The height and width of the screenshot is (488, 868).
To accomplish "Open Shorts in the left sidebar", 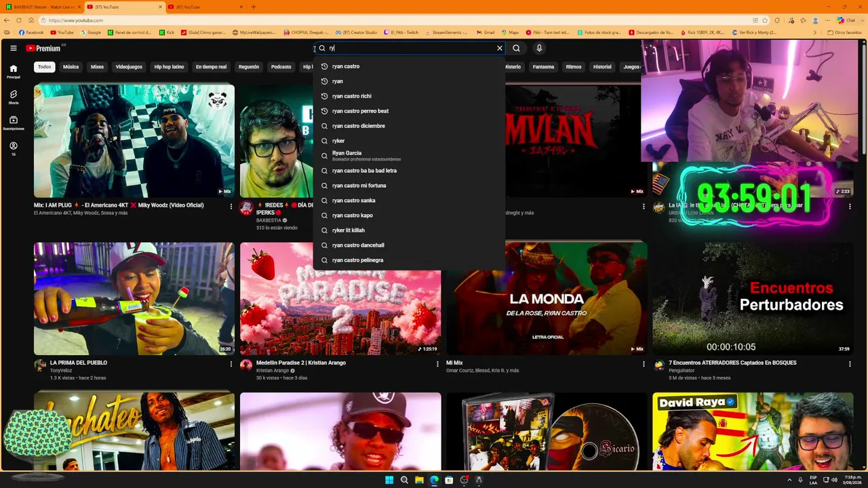I will [13, 97].
